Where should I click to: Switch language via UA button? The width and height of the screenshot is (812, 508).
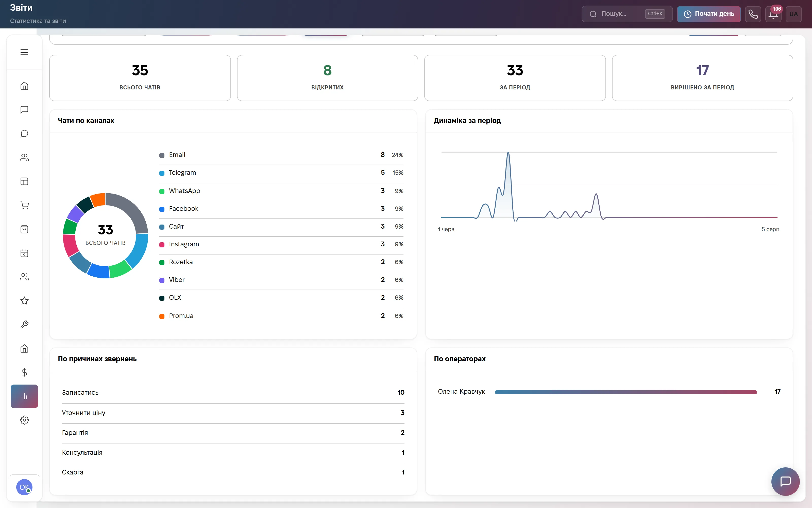(793, 14)
